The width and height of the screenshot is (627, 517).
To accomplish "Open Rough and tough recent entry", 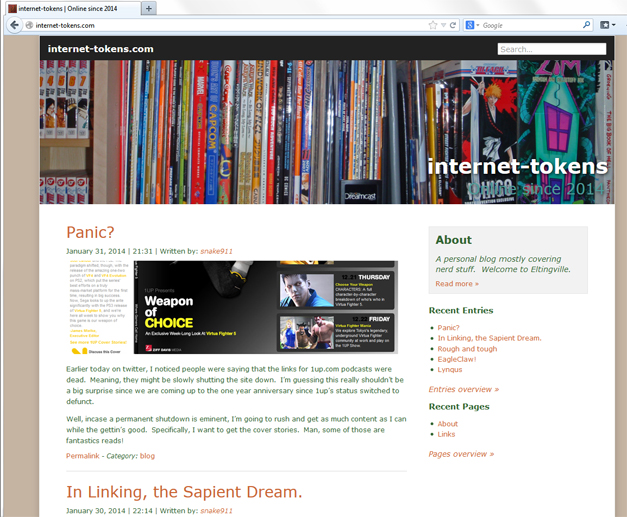I will coord(467,349).
